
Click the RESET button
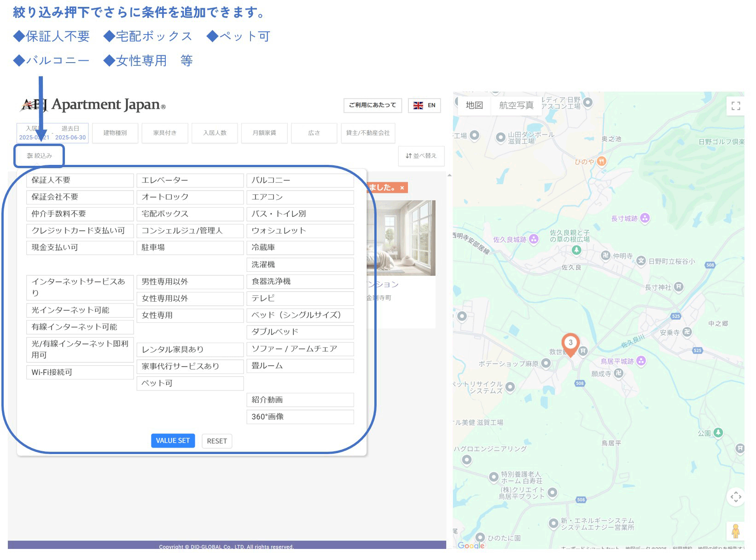tap(217, 441)
